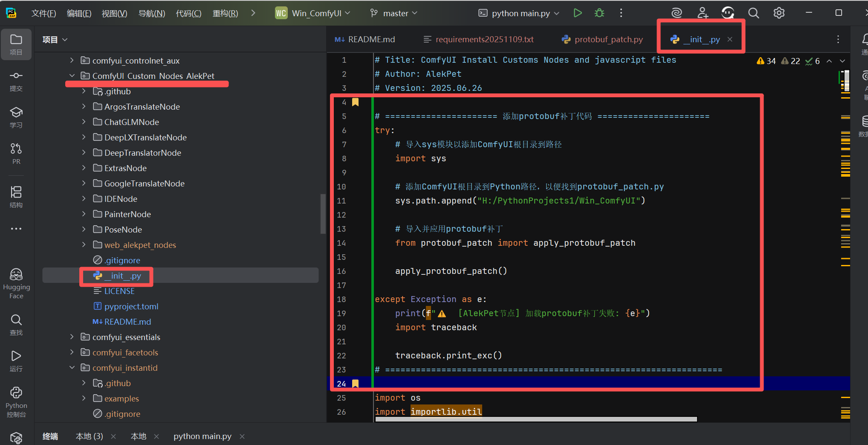Viewport: 868px width, 445px height.
Task: Open the 重构(R) menu
Action: pyautogui.click(x=225, y=13)
